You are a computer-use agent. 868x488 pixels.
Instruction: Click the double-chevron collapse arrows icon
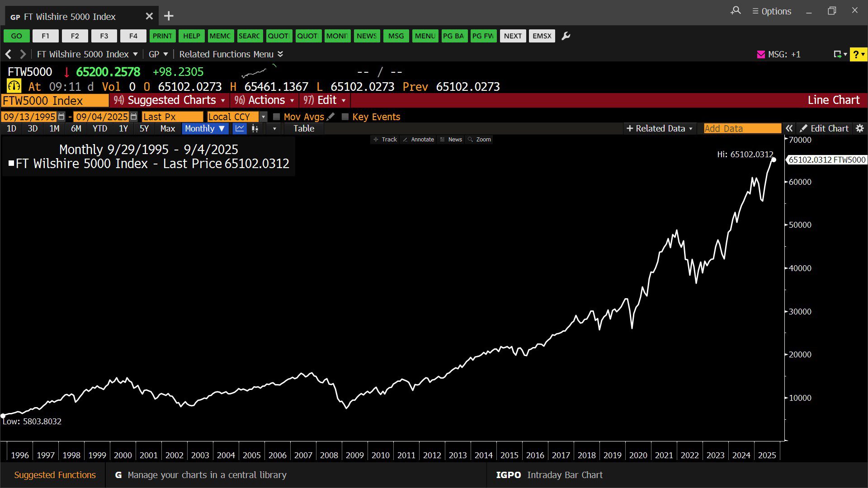(789, 128)
